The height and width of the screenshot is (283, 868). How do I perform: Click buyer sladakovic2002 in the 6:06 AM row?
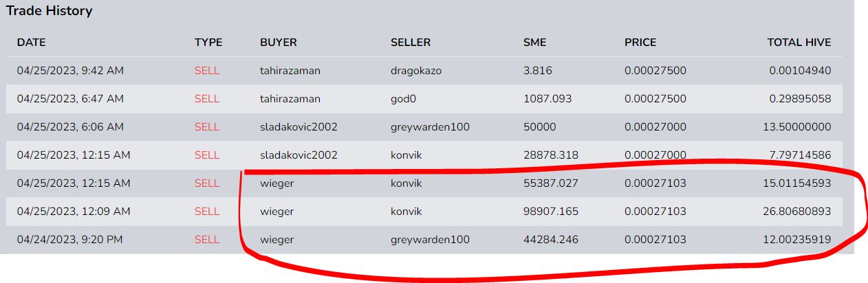point(299,127)
